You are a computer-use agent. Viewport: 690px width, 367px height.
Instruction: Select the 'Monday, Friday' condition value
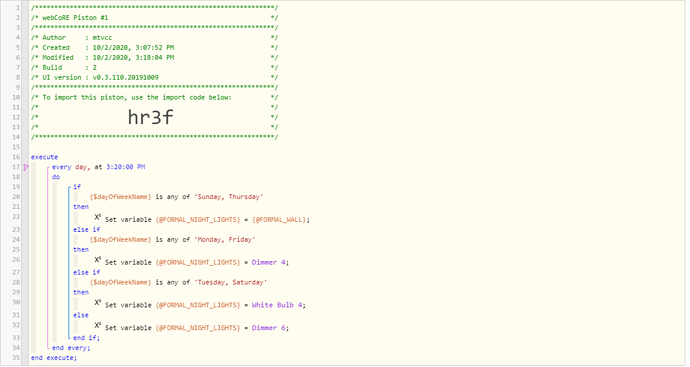(x=224, y=239)
